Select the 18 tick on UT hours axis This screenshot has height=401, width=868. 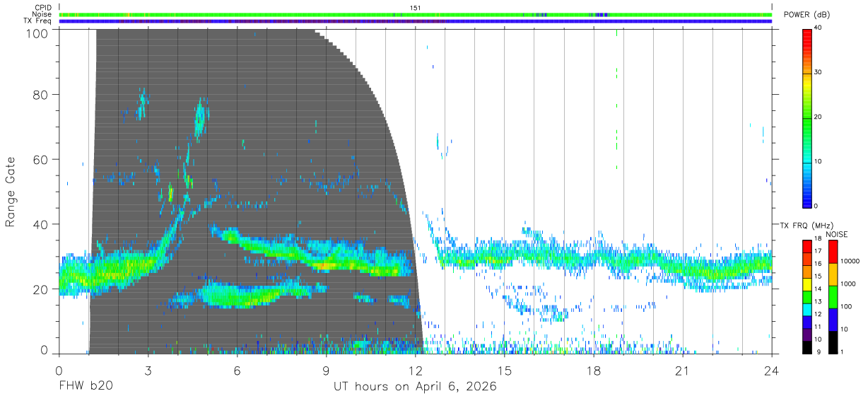(x=594, y=371)
